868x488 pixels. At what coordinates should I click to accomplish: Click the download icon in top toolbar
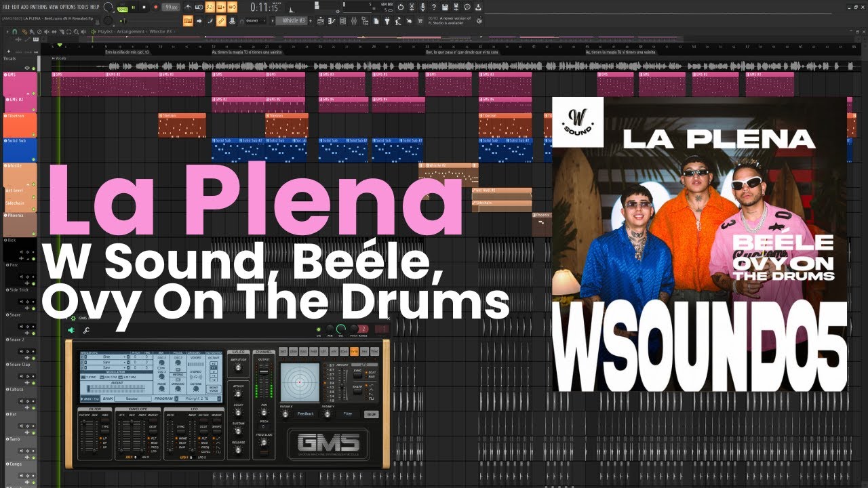coord(478,7)
